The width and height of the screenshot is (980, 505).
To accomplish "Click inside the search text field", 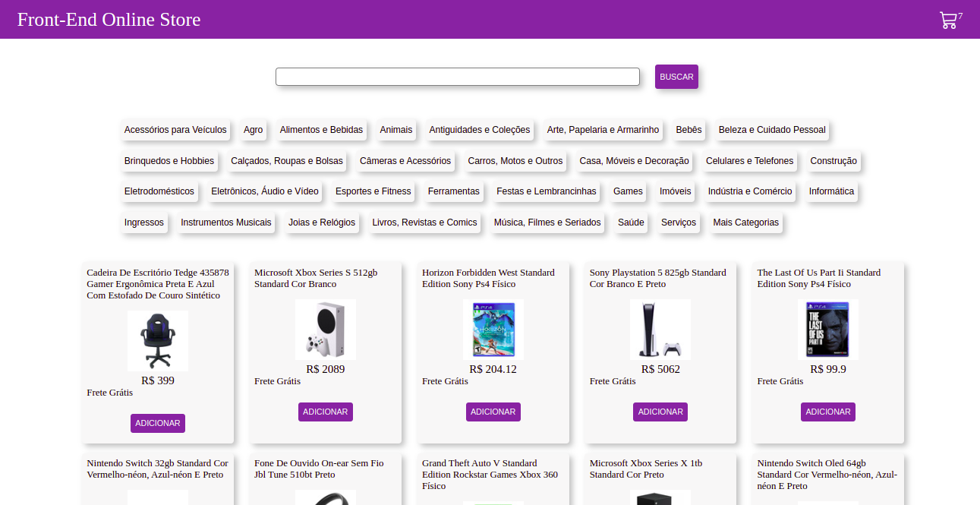I will pyautogui.click(x=457, y=76).
